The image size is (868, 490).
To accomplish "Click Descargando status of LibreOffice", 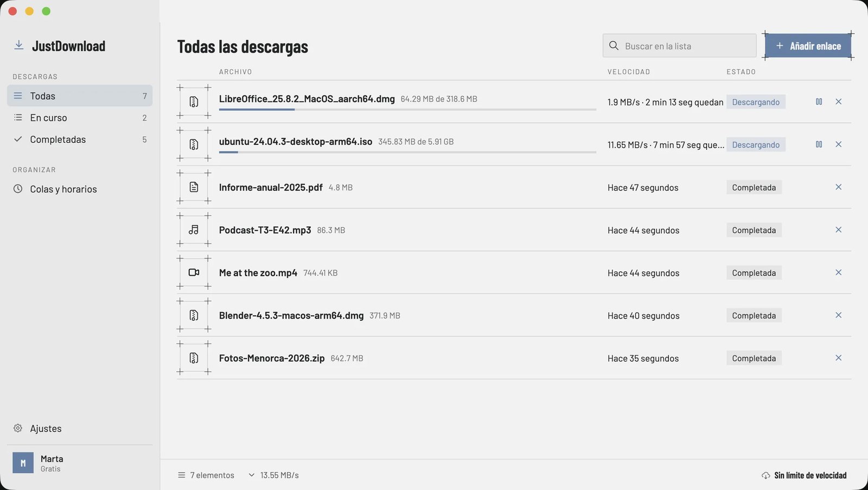I will coord(756,102).
